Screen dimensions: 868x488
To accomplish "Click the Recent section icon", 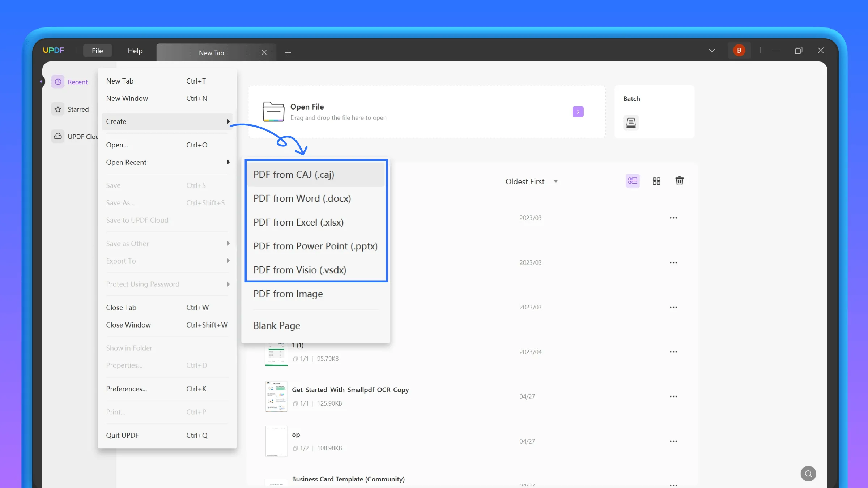I will (x=58, y=82).
